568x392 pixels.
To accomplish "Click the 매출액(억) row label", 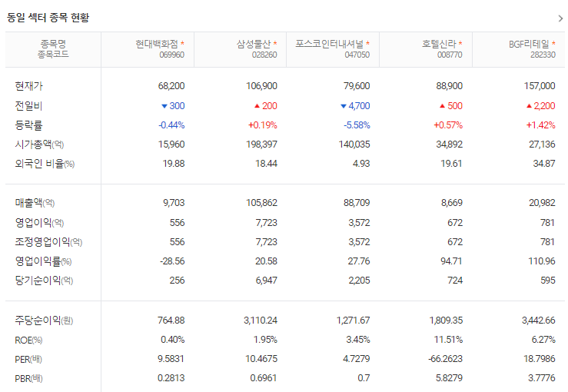I will pos(35,203).
